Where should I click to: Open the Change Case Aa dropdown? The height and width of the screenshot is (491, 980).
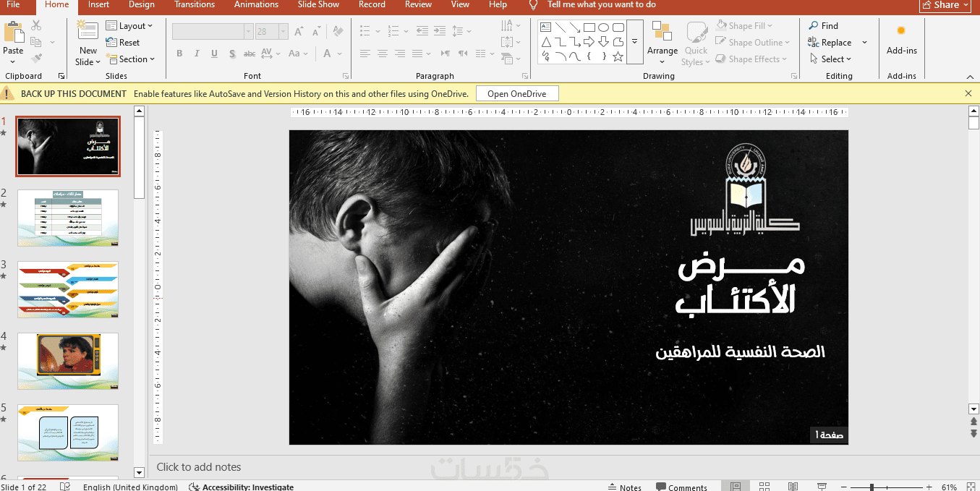[297, 54]
